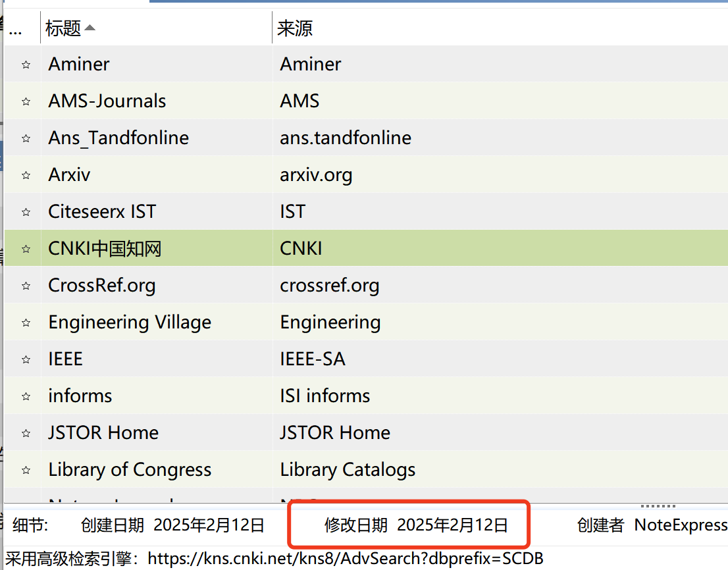This screenshot has height=570, width=728.
Task: Click the AMS source cell
Action: (500, 101)
